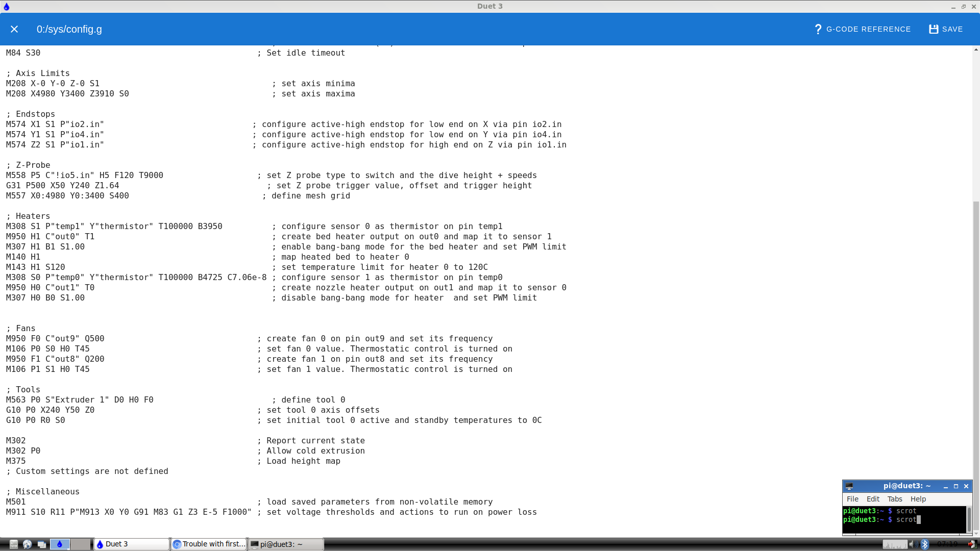This screenshot has width=980, height=551.
Task: Close the config.g editor with the X icon
Action: click(14, 29)
